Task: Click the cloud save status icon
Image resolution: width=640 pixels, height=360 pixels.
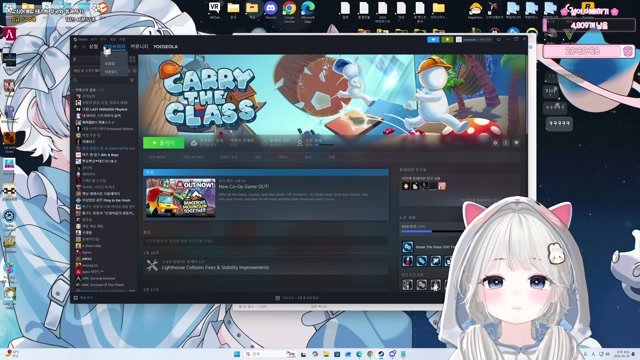Action: (194, 143)
